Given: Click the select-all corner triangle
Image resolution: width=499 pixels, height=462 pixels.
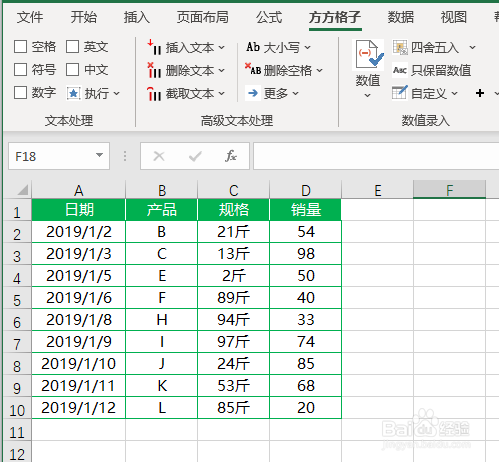Looking at the screenshot, I should (23, 190).
